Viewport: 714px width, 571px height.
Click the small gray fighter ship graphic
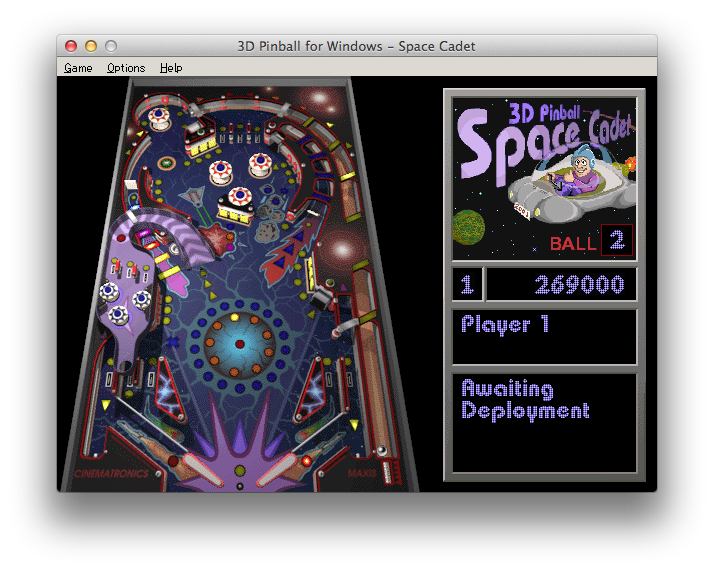click(x=192, y=197)
